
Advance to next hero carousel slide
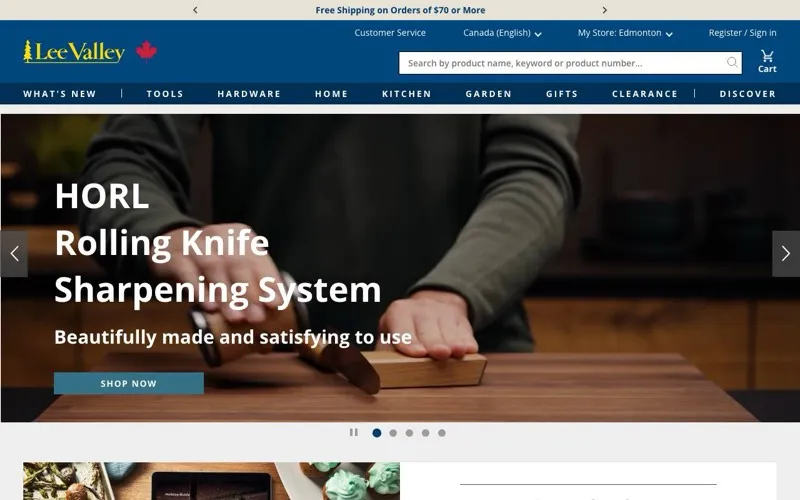pos(786,254)
